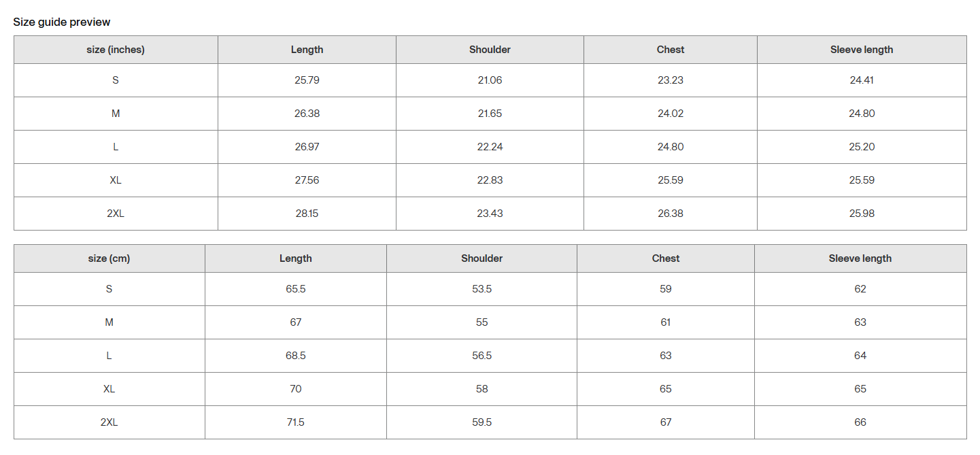Viewport: 980px width, 455px height.
Task: Select the 56.5 shoulder cell for size L
Action: [x=481, y=356]
